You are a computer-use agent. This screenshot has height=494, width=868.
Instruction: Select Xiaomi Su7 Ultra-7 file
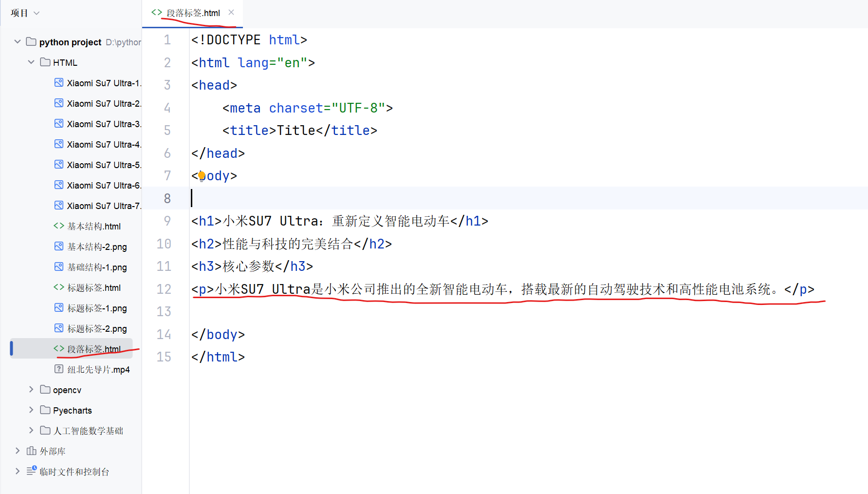coord(104,206)
